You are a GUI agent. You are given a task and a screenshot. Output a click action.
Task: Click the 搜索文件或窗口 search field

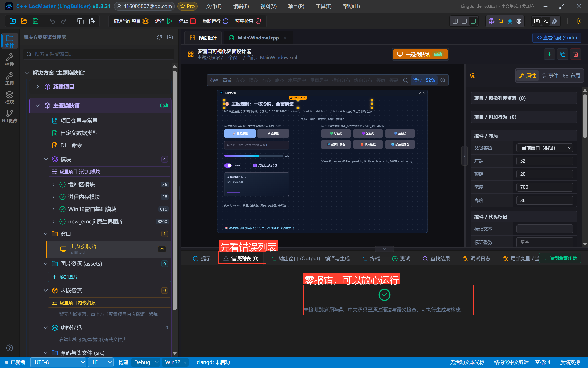tap(99, 54)
